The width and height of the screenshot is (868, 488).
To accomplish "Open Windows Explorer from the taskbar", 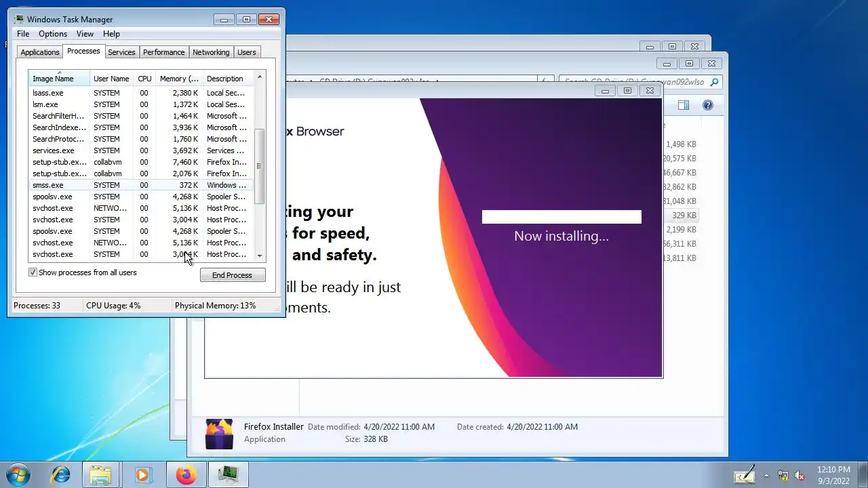I will (100, 474).
